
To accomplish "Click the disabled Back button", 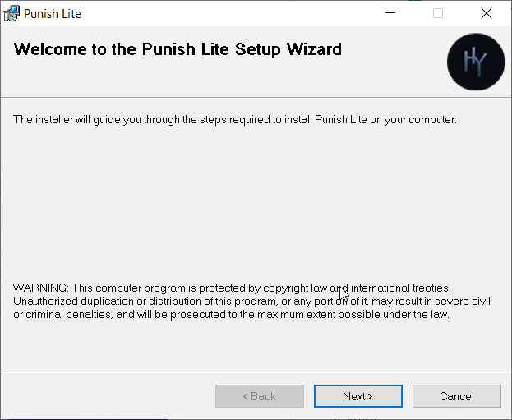I will pos(259,396).
